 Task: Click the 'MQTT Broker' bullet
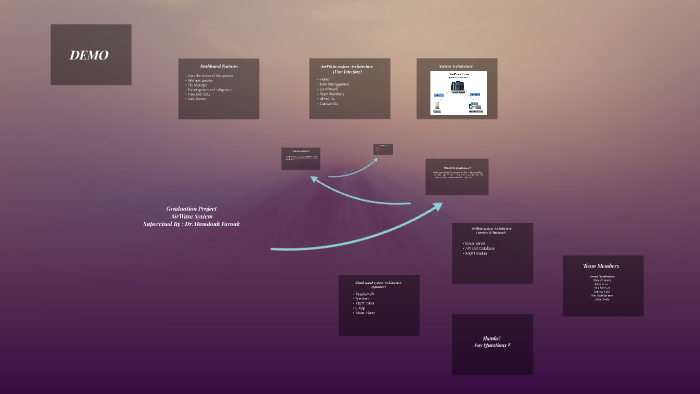pos(475,253)
